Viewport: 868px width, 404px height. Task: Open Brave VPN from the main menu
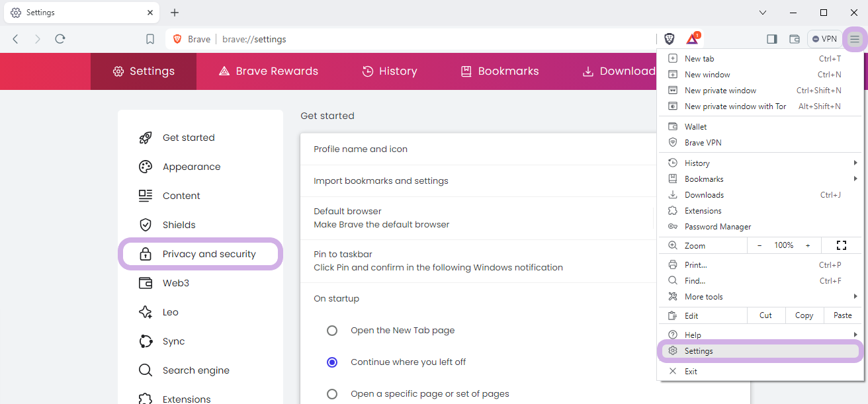point(760,143)
